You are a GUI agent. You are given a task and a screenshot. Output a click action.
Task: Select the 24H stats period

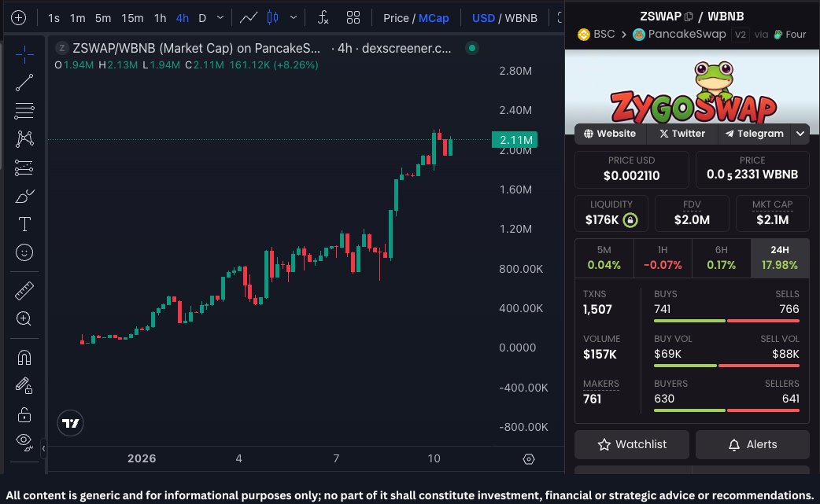pos(780,258)
